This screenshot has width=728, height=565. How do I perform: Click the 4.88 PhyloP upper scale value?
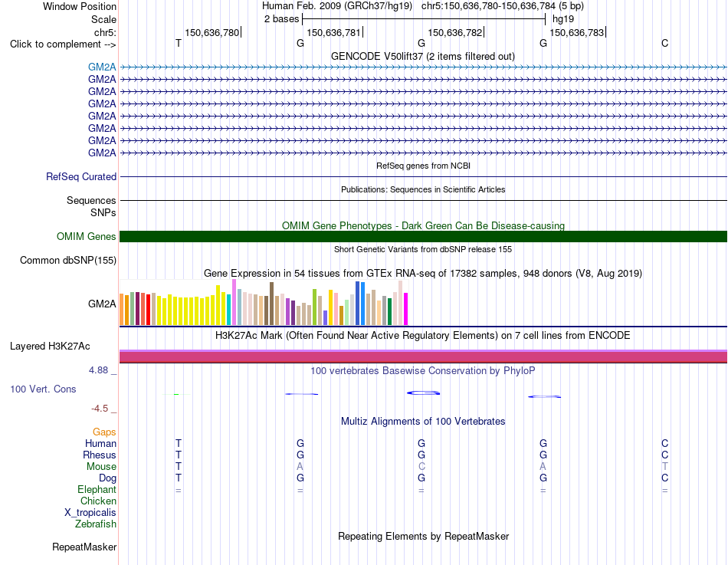click(x=98, y=370)
